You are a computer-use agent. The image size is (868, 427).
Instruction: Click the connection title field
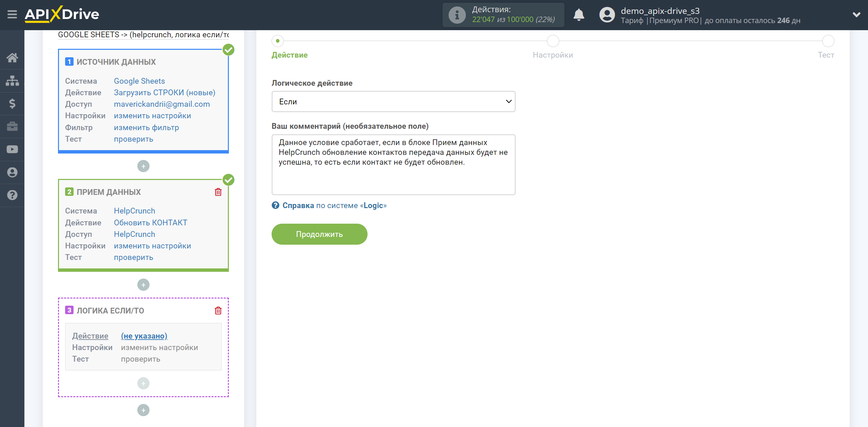tap(143, 35)
